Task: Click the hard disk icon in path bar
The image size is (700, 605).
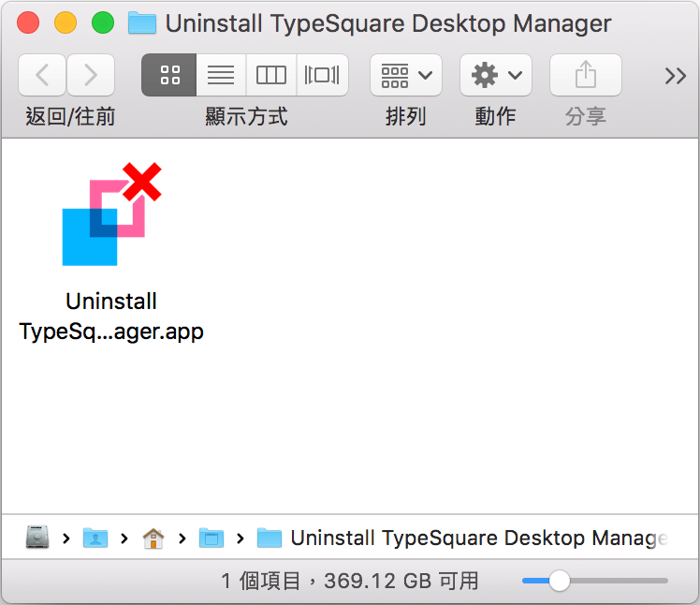Action: (37, 537)
